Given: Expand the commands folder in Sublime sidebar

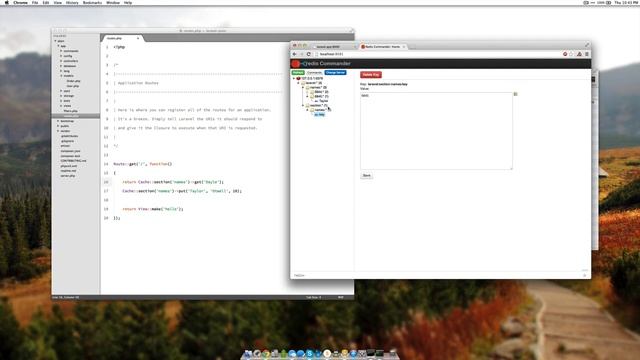Looking at the screenshot, I should 61,51.
